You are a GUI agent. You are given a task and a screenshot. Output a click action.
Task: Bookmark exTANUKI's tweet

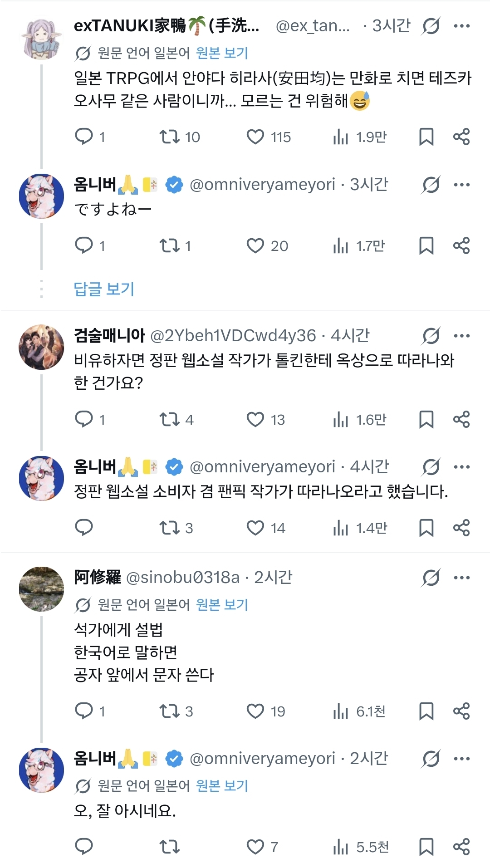[426, 137]
